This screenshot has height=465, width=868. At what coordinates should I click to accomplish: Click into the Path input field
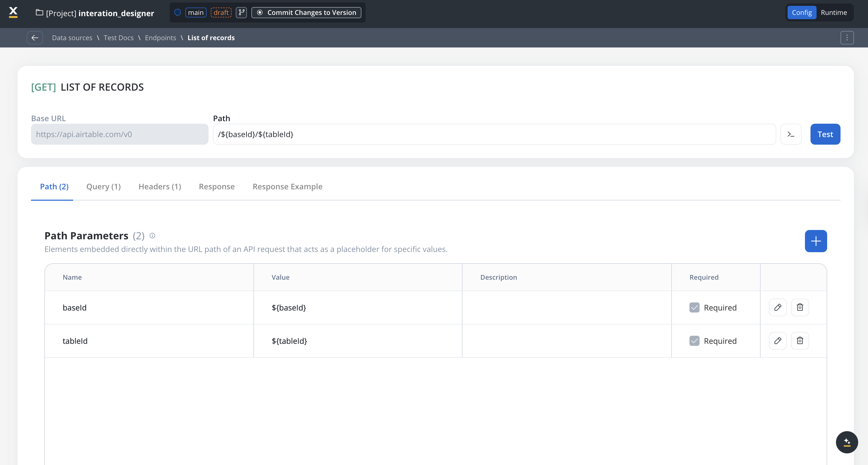494,134
